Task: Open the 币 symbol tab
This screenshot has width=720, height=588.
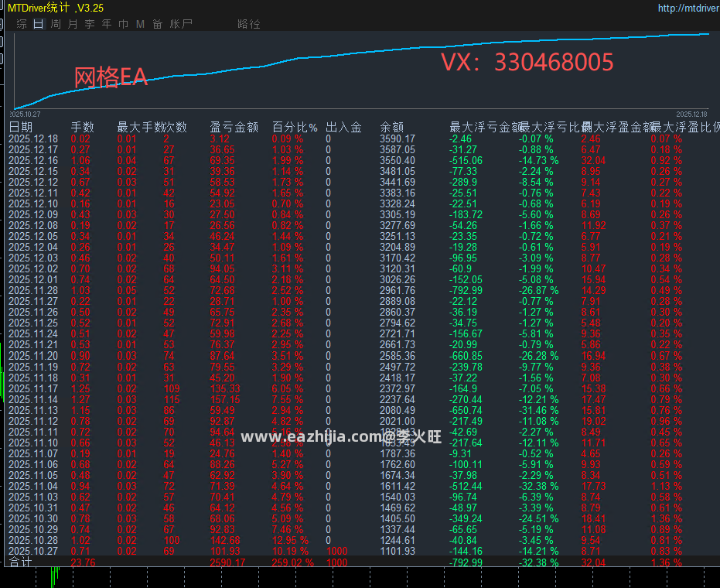Action: [124, 24]
